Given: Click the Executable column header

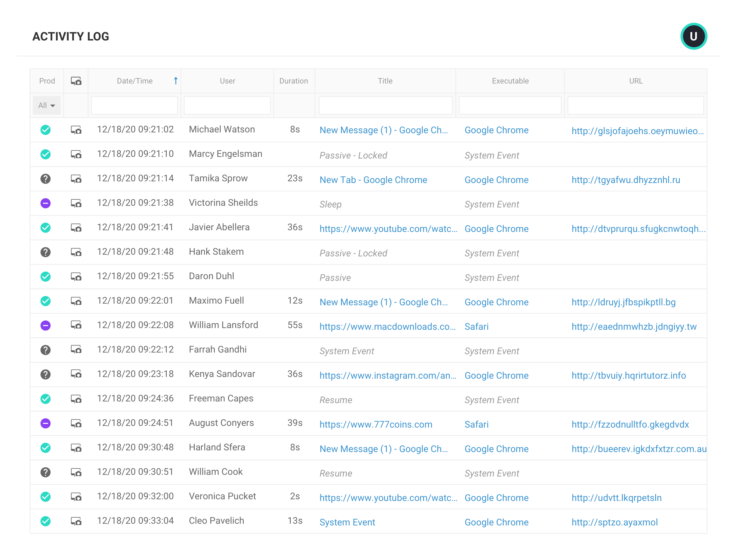Looking at the screenshot, I should [510, 81].
